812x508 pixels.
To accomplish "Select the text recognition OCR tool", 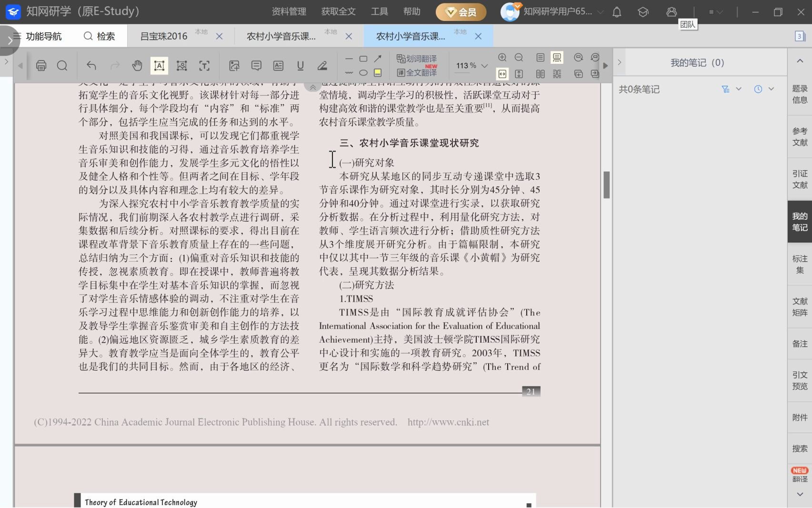I will pos(204,66).
